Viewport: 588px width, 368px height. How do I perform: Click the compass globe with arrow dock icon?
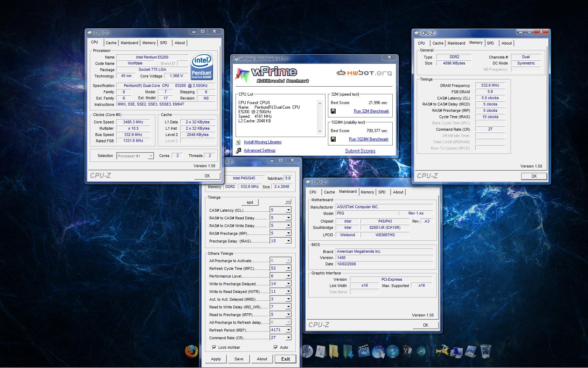coord(378,352)
